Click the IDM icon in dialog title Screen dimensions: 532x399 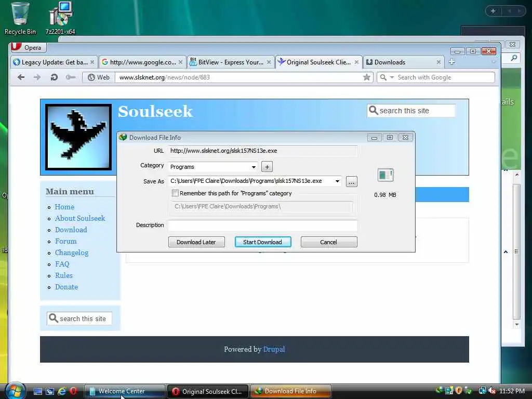(x=123, y=137)
